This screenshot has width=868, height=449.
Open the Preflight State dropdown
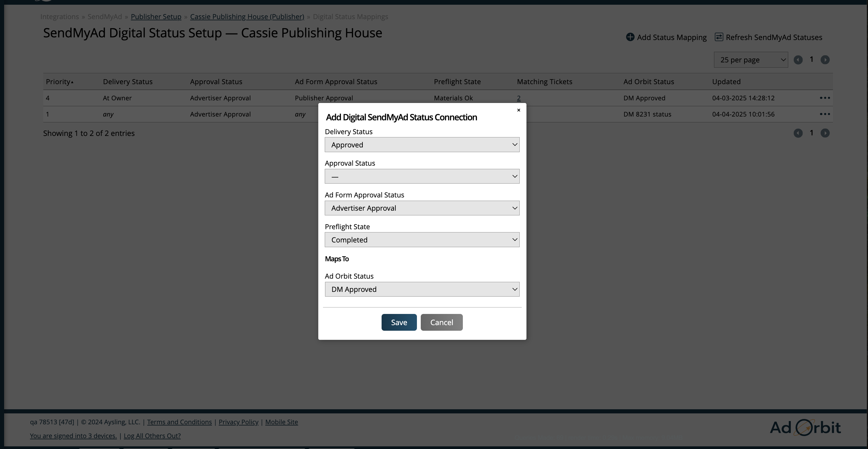click(x=422, y=240)
